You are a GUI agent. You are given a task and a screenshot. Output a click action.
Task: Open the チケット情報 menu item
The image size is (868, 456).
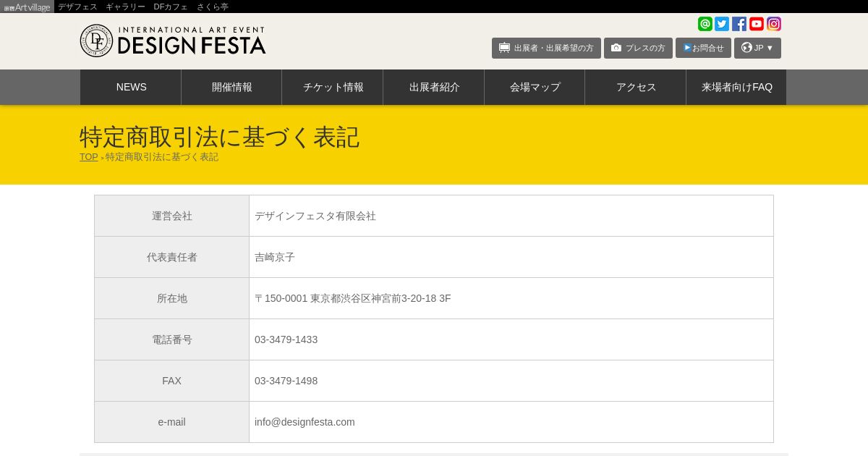(333, 87)
